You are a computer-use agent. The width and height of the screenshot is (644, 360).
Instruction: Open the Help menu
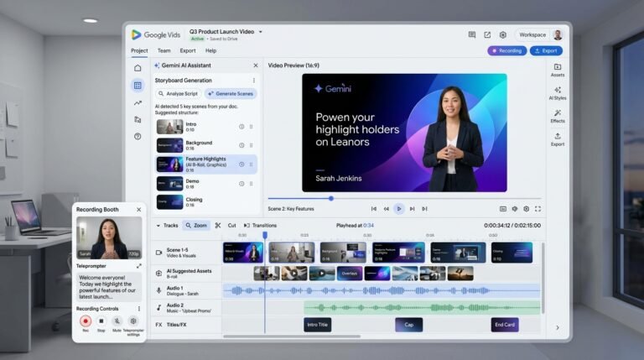click(210, 50)
